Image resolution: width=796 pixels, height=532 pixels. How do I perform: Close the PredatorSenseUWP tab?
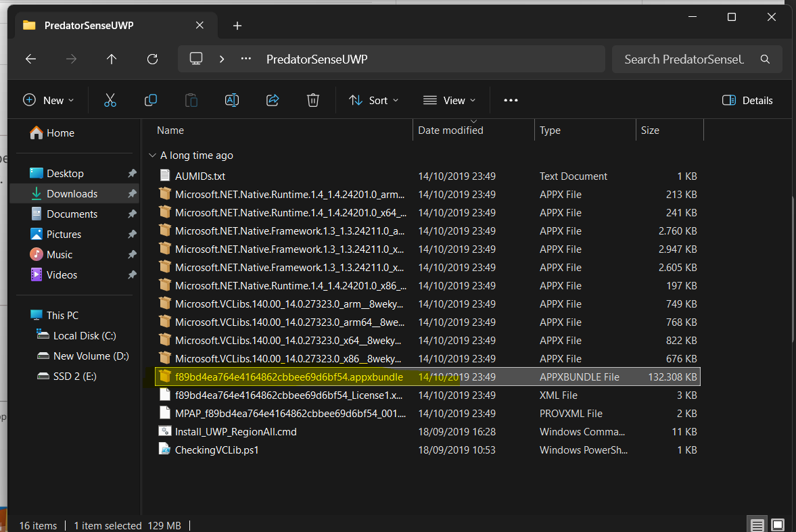coord(200,26)
